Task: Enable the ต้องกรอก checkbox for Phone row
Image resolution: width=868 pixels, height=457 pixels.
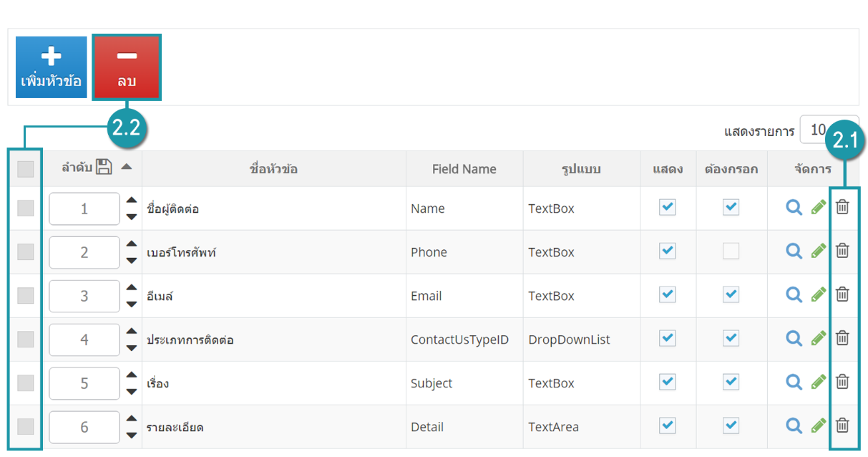Action: tap(731, 251)
